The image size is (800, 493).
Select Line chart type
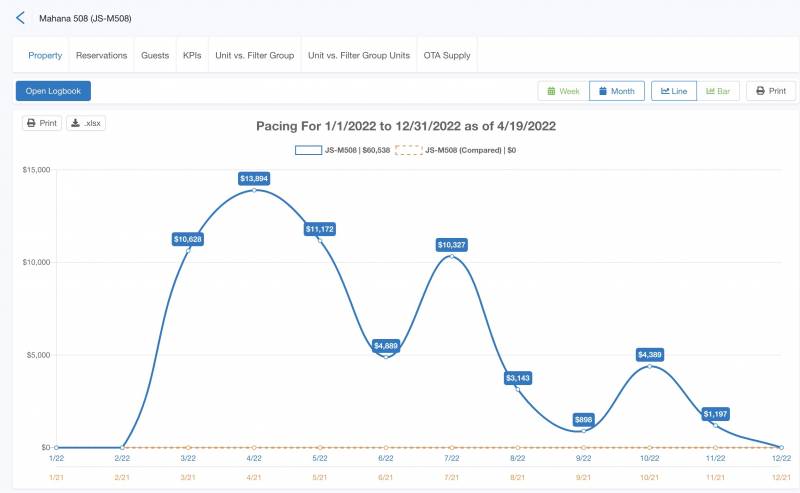click(x=673, y=91)
